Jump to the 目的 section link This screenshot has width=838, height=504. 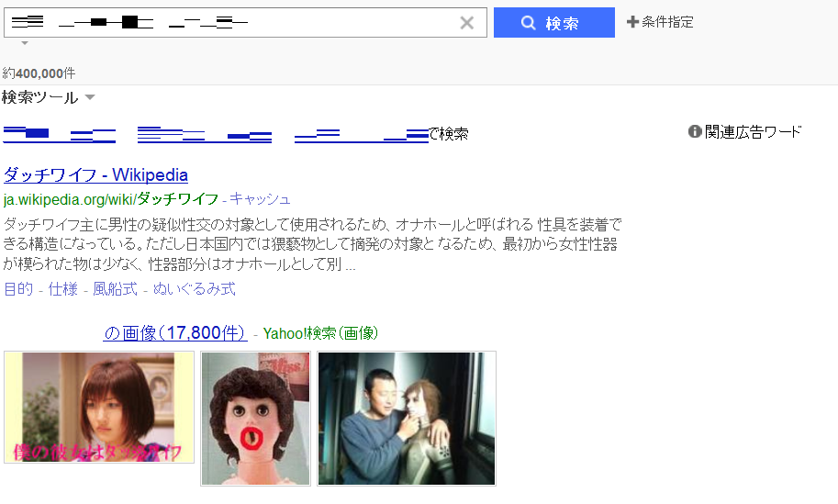[18, 289]
